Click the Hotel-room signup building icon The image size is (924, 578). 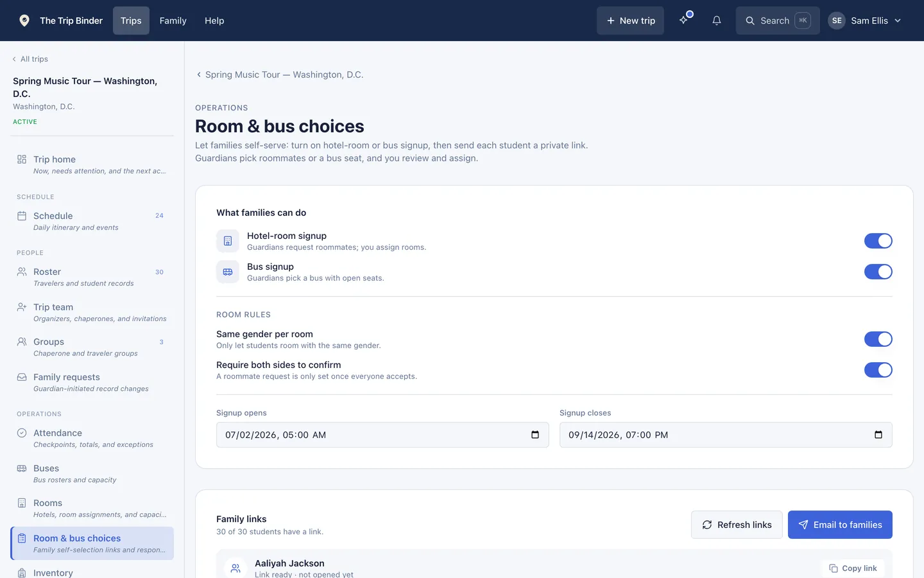(x=228, y=241)
